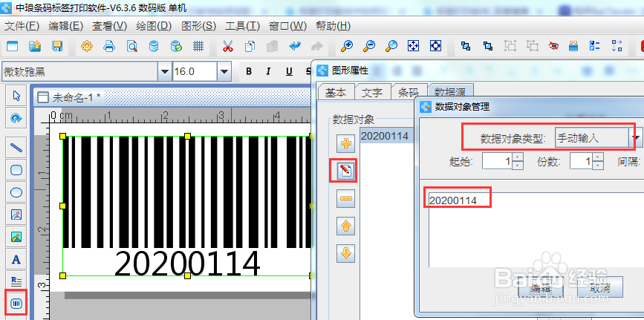Open the 图形(S) menu
This screenshot has height=320, width=644.
tap(198, 26)
